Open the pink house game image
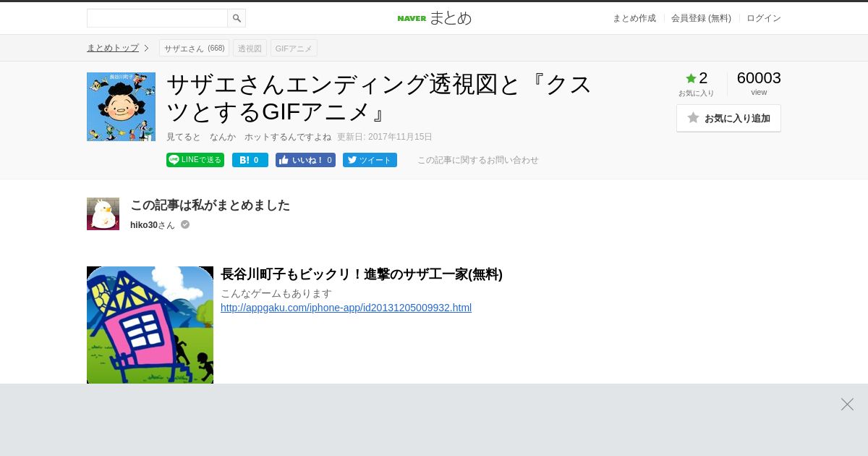868x456 pixels. tap(150, 325)
